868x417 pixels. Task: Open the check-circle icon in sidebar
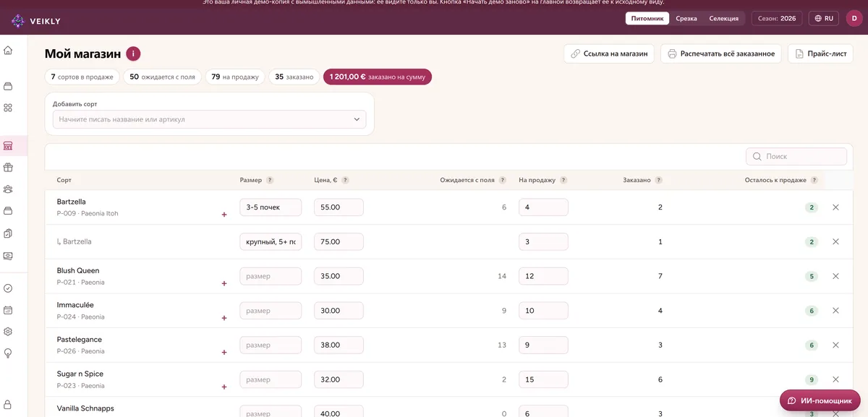click(x=8, y=288)
